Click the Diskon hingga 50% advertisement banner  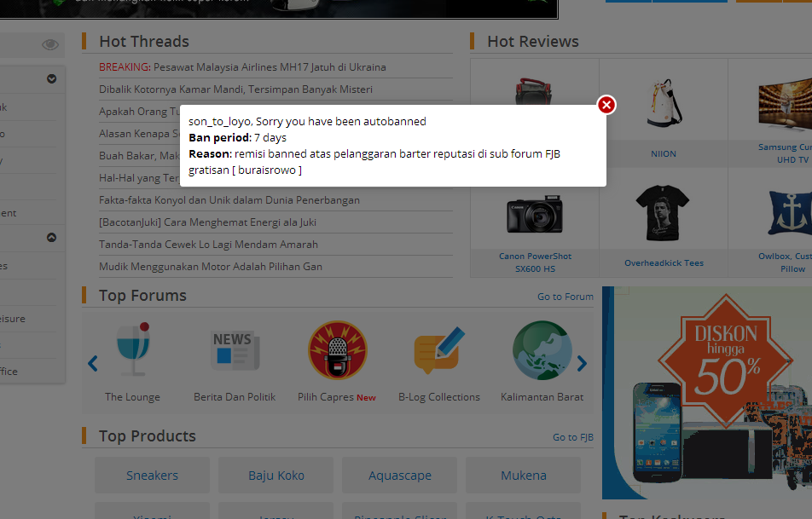(x=707, y=393)
